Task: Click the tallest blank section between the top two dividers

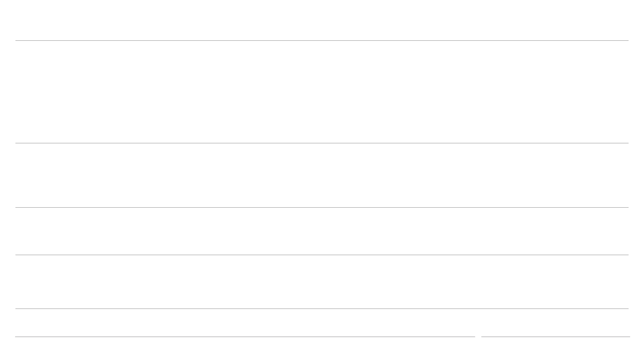Action: 322,92
